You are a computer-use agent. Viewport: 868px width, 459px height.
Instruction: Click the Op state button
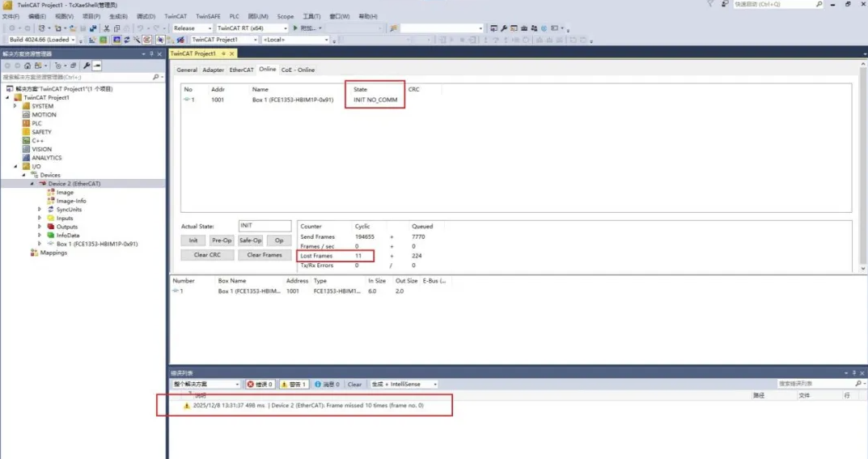pyautogui.click(x=279, y=240)
